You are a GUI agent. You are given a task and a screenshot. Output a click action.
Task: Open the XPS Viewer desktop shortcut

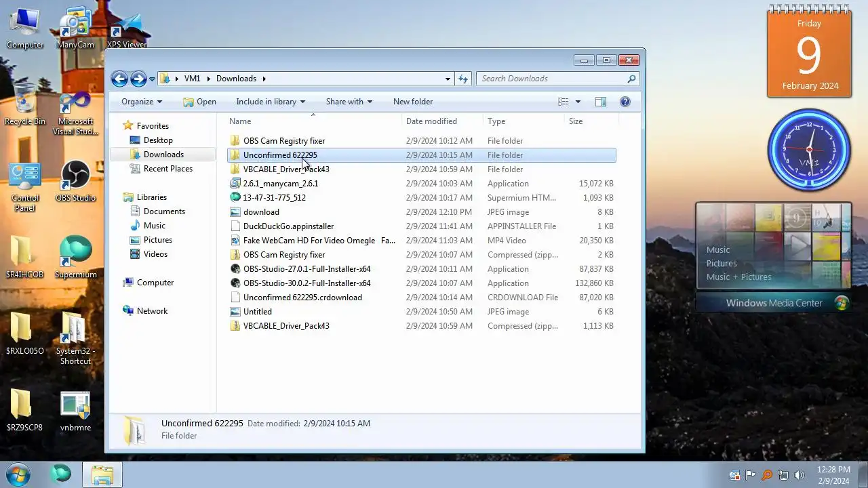tap(127, 28)
